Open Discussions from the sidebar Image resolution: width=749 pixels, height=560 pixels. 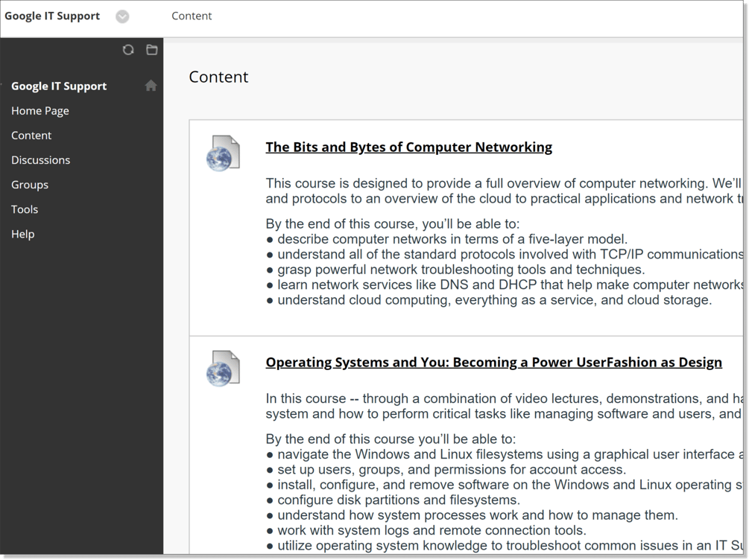[x=40, y=159]
